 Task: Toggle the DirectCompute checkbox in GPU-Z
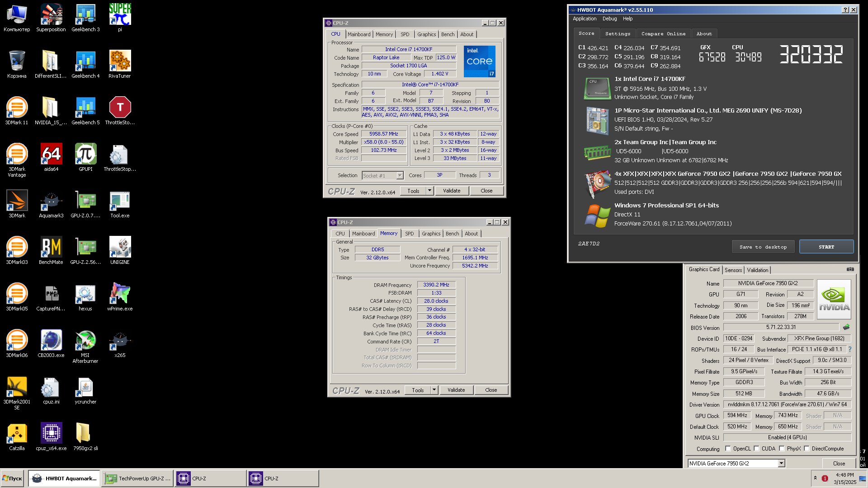pyautogui.click(x=807, y=449)
